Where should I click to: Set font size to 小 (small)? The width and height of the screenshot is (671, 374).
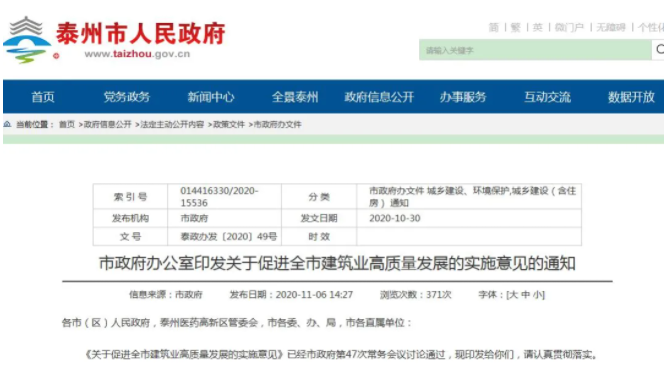(x=537, y=294)
